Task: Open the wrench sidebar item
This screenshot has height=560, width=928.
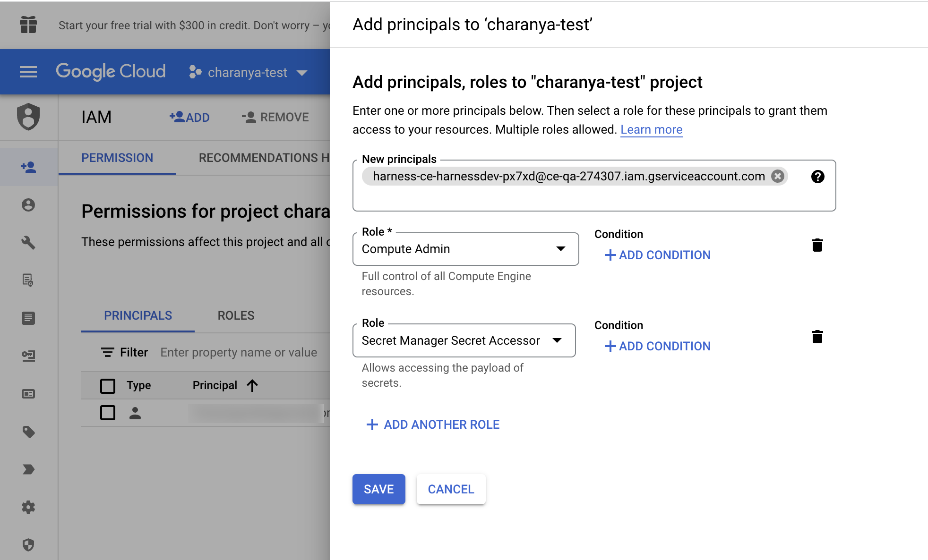Action: [28, 243]
